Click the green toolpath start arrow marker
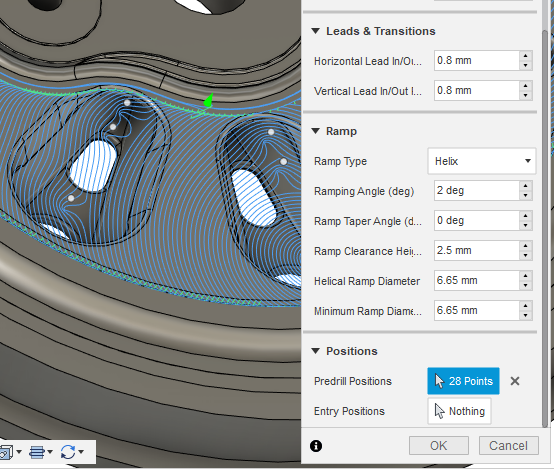This screenshot has width=554, height=469. tap(208, 100)
